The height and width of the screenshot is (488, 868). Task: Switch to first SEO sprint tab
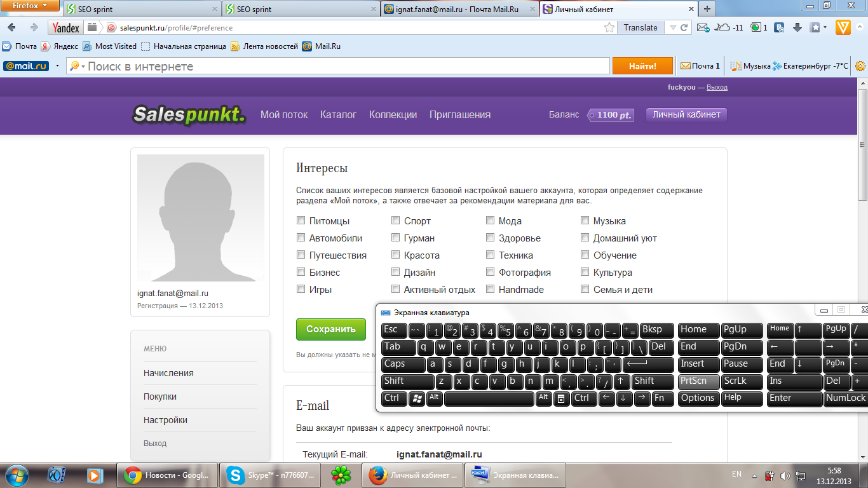tap(142, 10)
